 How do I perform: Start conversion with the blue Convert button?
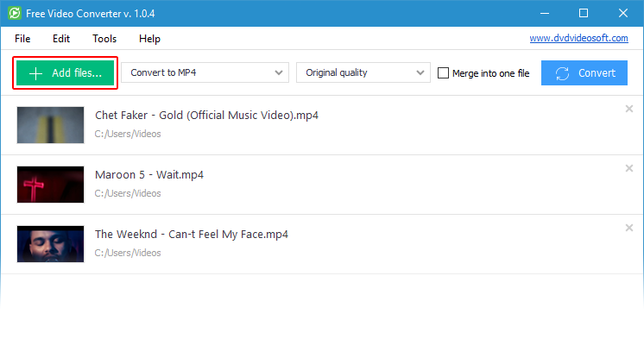click(x=584, y=73)
